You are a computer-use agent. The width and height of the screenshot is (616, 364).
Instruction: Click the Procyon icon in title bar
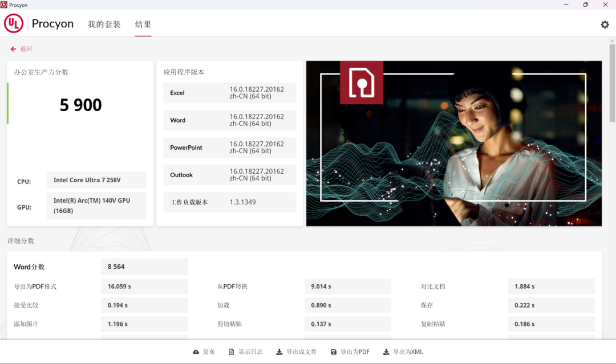[x=4, y=5]
